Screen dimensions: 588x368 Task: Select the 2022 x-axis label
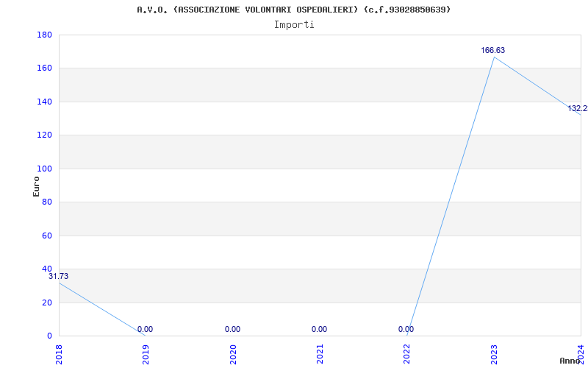click(x=407, y=354)
